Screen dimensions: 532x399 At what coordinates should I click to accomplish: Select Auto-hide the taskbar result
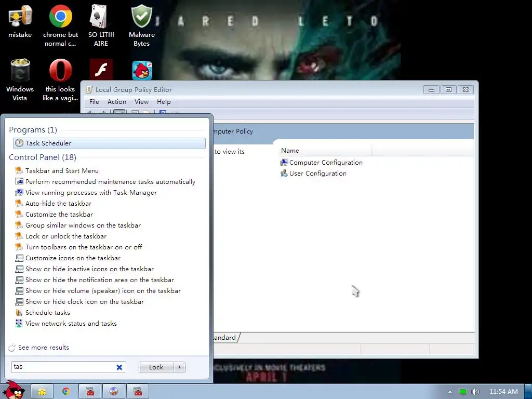coord(54,203)
